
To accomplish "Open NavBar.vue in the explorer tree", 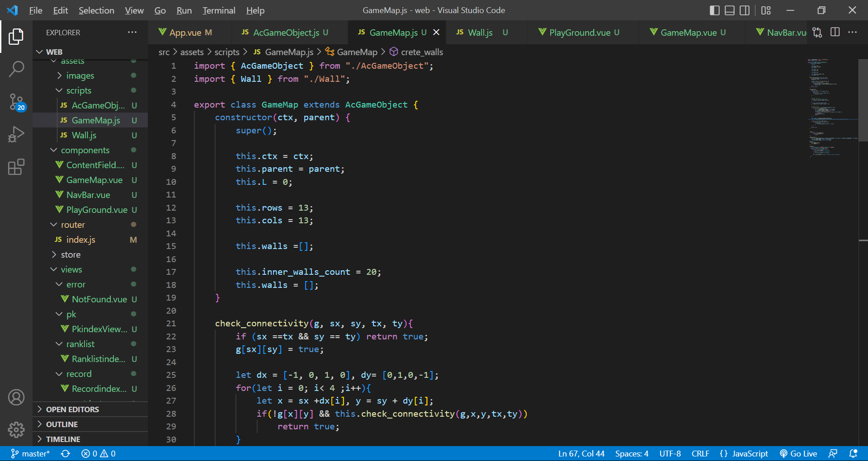I will pyautogui.click(x=90, y=195).
